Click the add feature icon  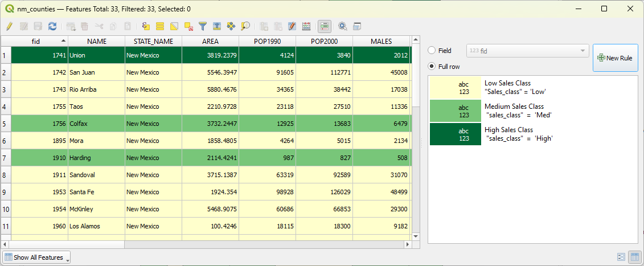click(x=71, y=26)
